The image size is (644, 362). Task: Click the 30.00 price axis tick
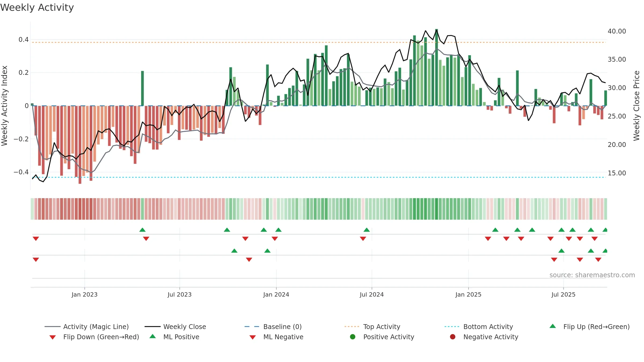point(617,88)
